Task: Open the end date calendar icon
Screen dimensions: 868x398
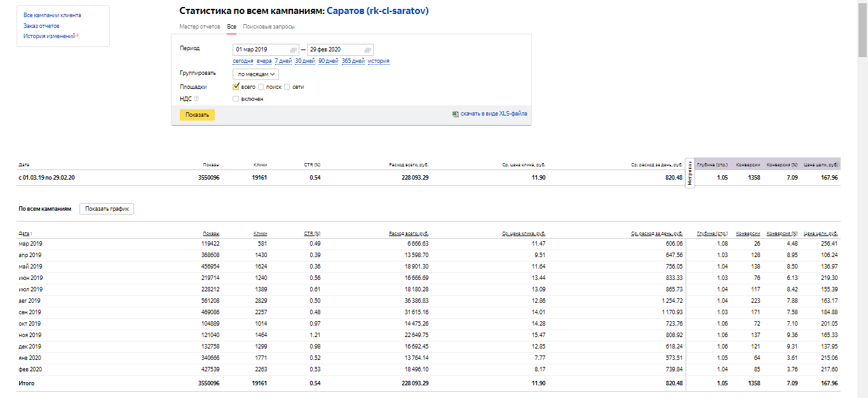Action: pyautogui.click(x=367, y=50)
